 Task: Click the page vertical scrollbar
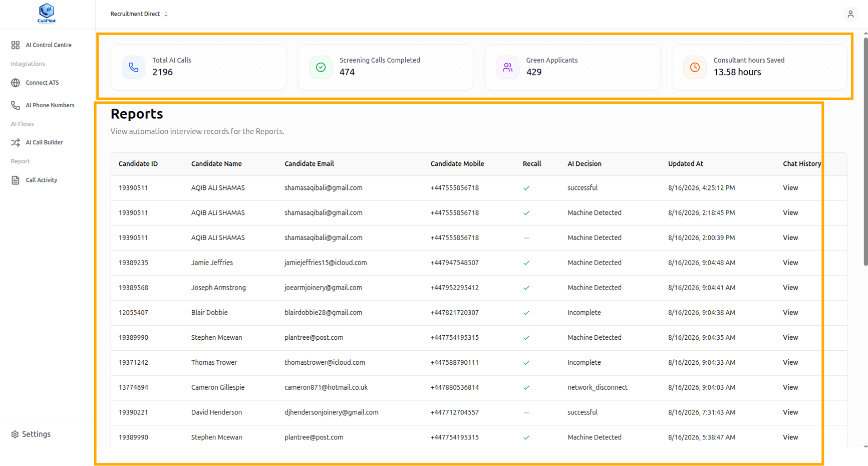point(865,152)
